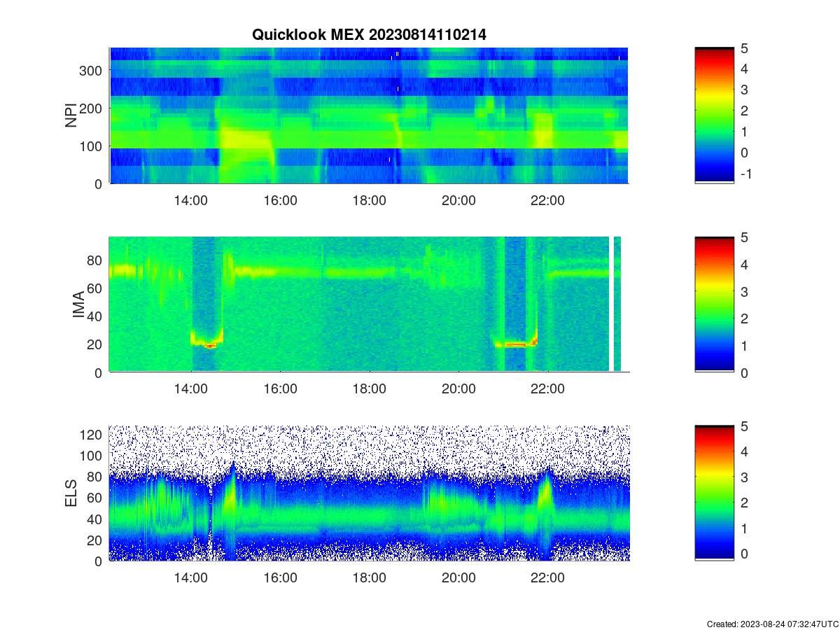The width and height of the screenshot is (840, 630).
Task: Click the IMA y-axis label
Action: pos(78,305)
